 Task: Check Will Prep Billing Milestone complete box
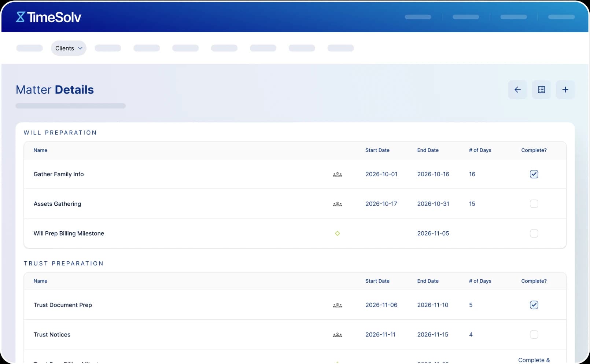click(x=534, y=234)
